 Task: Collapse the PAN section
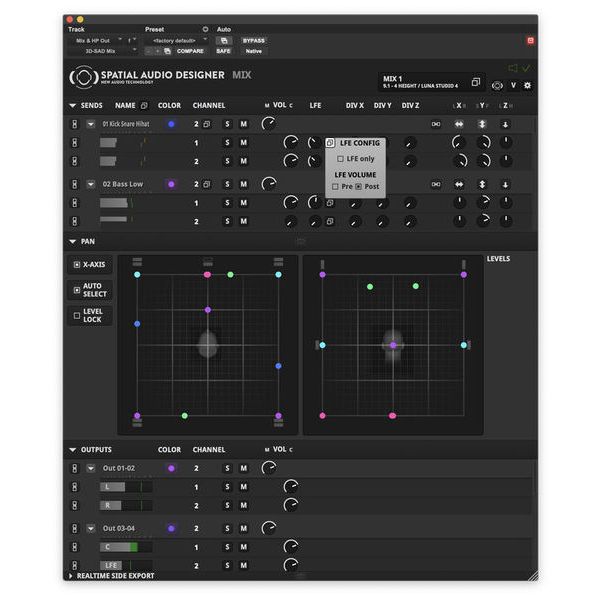[72, 241]
